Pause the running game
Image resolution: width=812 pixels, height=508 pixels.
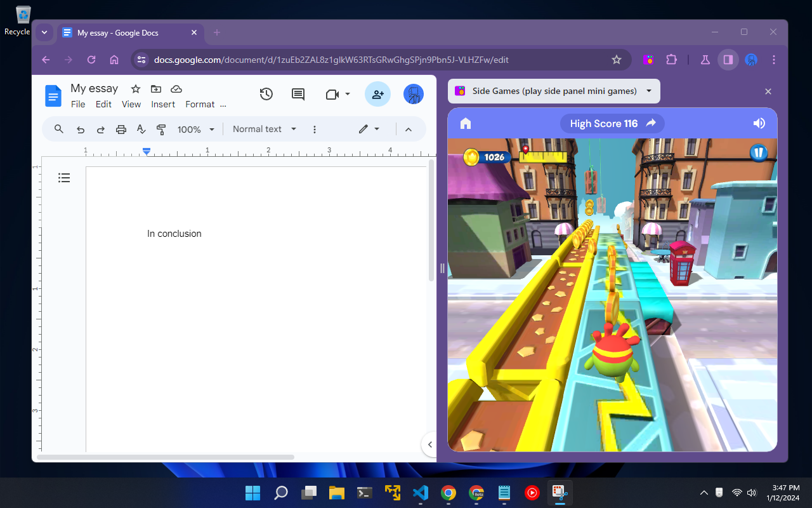pyautogui.click(x=759, y=153)
